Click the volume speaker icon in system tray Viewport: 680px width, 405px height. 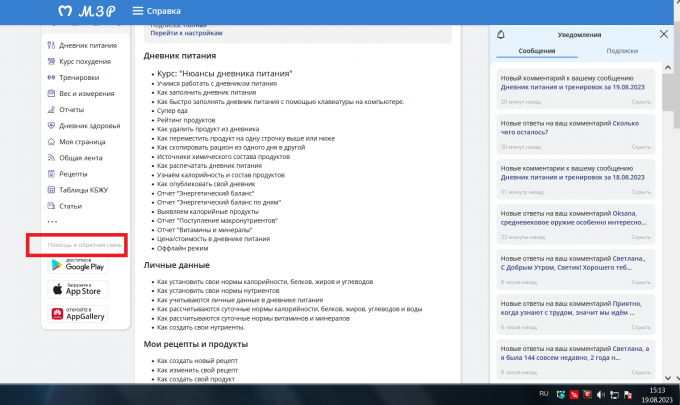click(x=601, y=394)
